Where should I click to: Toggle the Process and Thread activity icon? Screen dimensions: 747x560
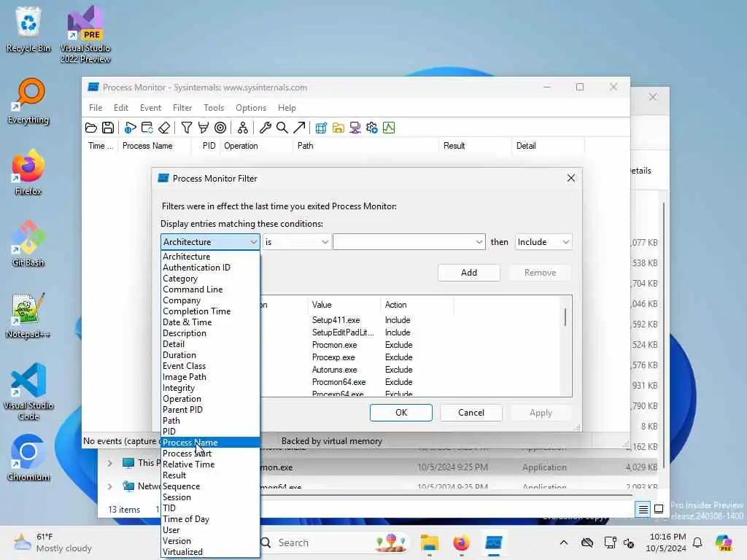(x=372, y=128)
